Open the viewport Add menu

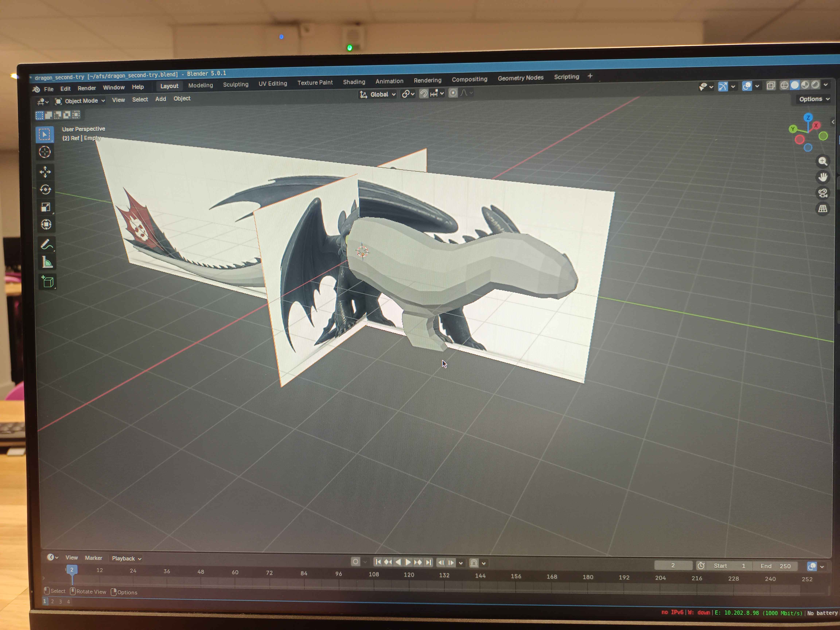(161, 99)
